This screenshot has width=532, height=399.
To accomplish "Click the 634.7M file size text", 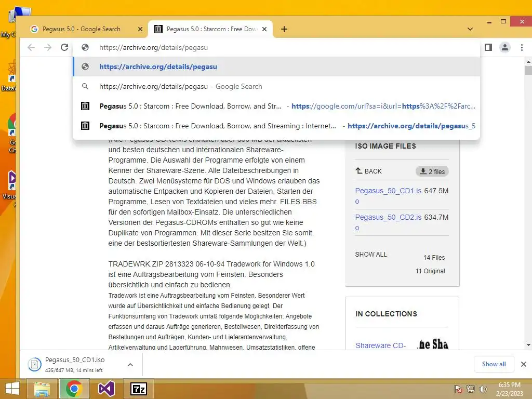I will point(436,217).
